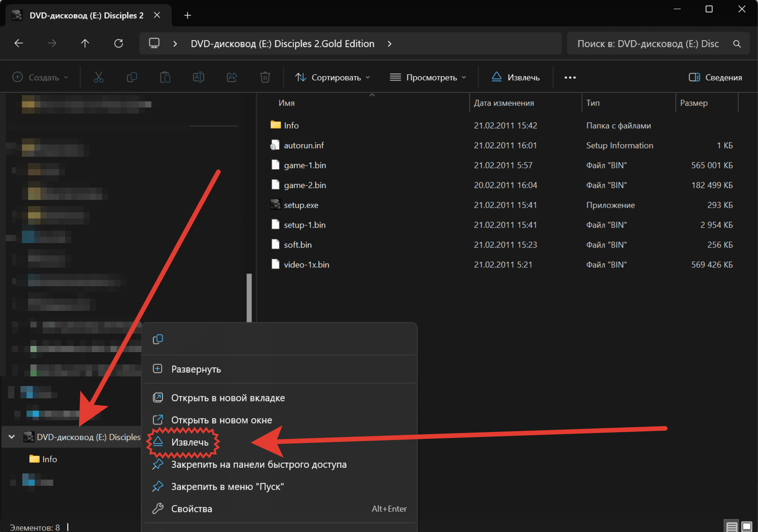This screenshot has width=758, height=532.
Task: Switch to large icons view in status bar
Action: click(x=747, y=526)
